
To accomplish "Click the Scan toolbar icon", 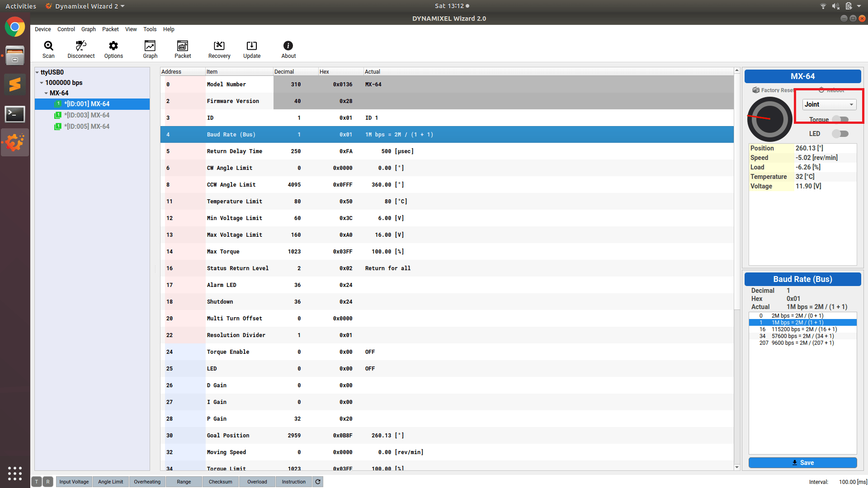I will [48, 49].
